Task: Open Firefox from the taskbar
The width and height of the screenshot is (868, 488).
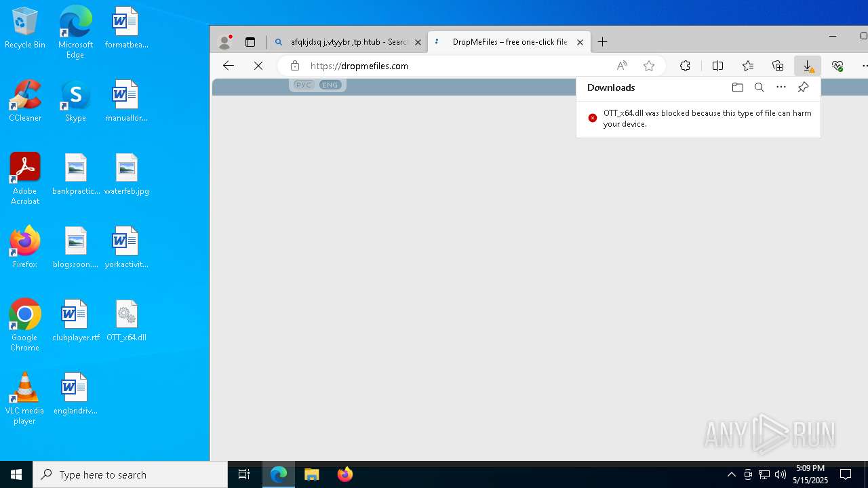Action: point(344,474)
